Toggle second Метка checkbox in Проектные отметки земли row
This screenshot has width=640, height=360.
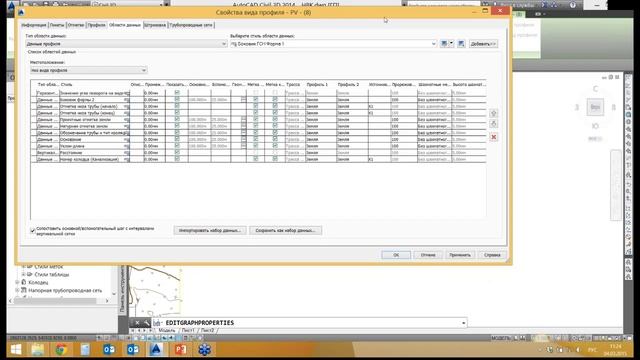(275, 119)
